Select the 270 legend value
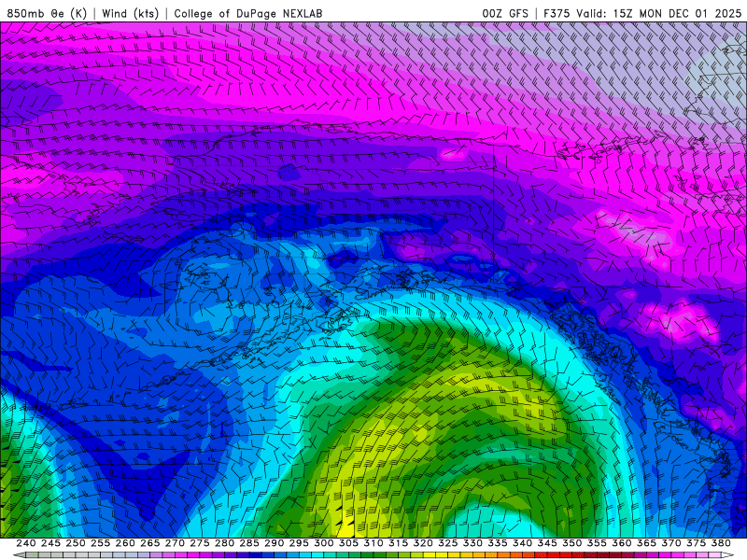The image size is (747, 560). (x=175, y=543)
